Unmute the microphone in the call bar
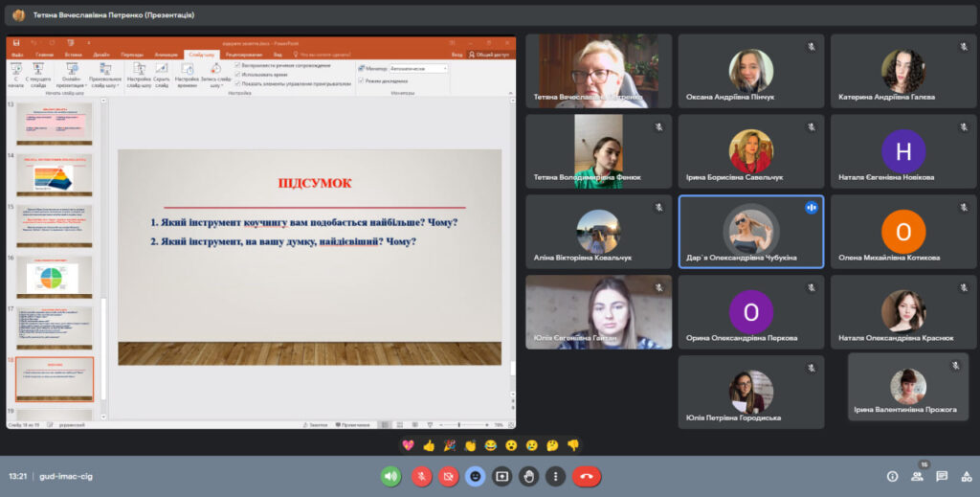This screenshot has height=497, width=980. pos(421,476)
